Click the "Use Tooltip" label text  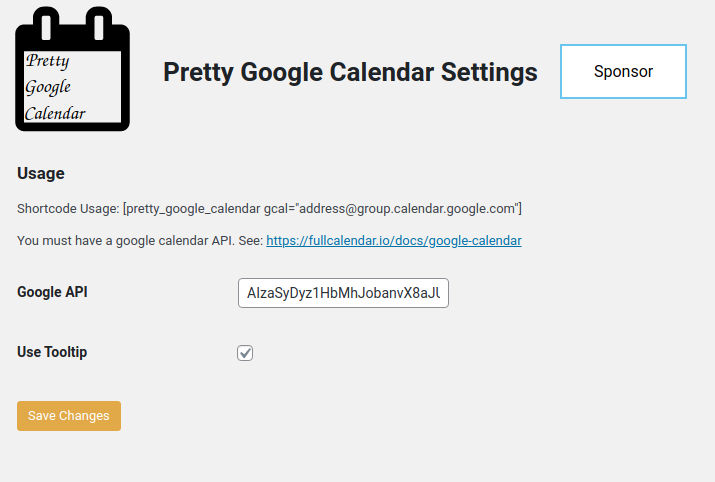tap(52, 352)
